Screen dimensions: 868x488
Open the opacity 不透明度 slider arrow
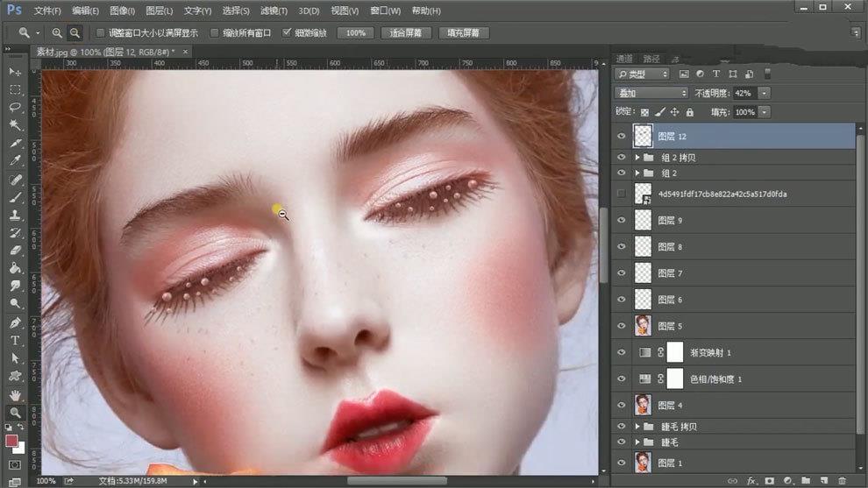(765, 93)
